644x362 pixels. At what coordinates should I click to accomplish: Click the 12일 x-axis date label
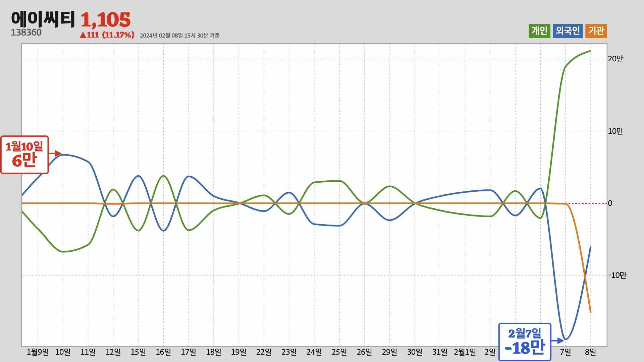coord(113,352)
